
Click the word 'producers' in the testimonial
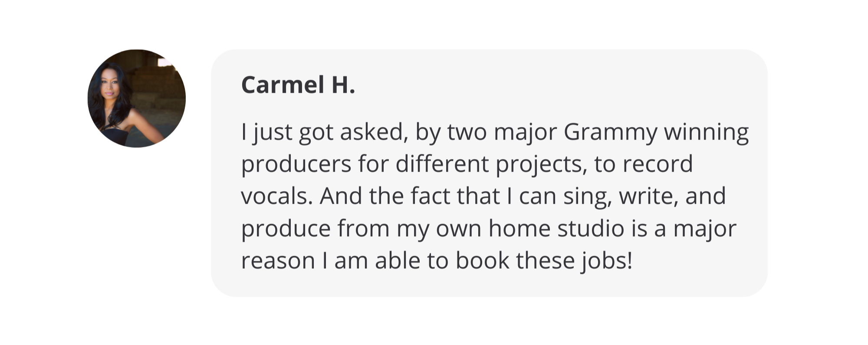coord(296,165)
